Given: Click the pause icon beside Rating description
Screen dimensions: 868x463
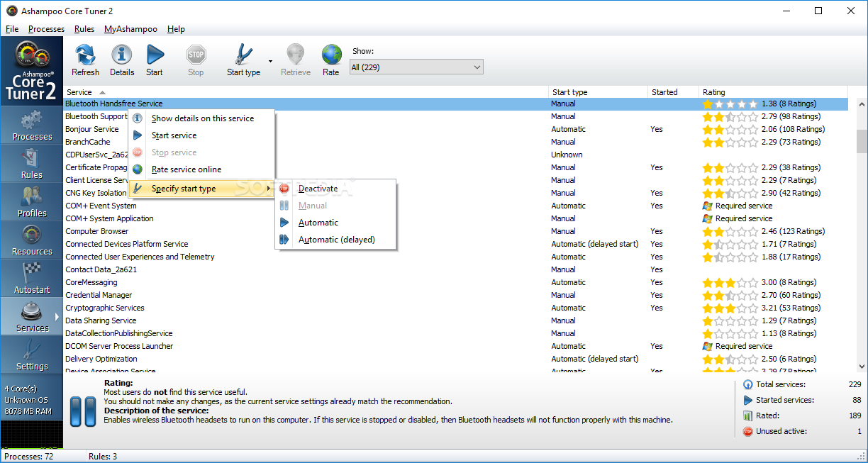Looking at the screenshot, I should pos(83,411).
